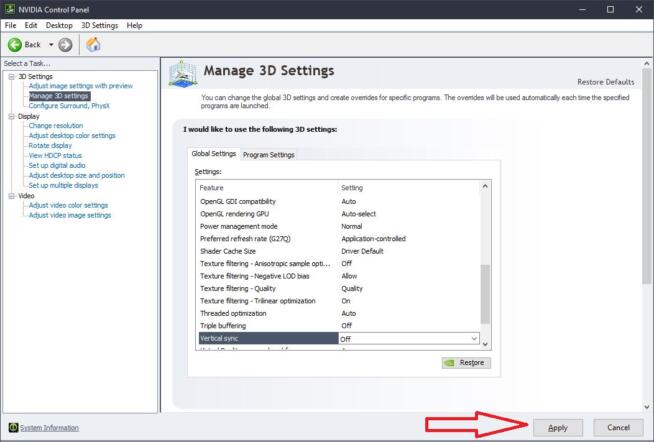Open Adjust video color settings
Image resolution: width=654 pixels, height=442 pixels.
(x=68, y=205)
